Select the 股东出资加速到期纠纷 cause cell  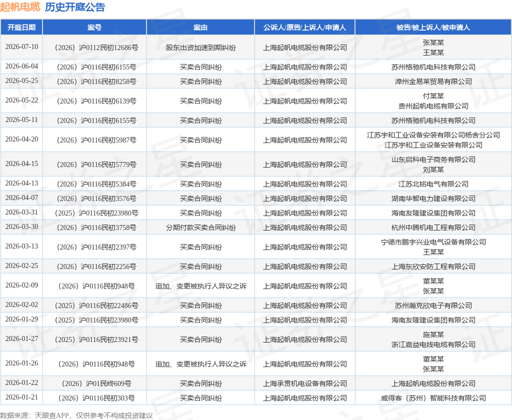(200, 47)
